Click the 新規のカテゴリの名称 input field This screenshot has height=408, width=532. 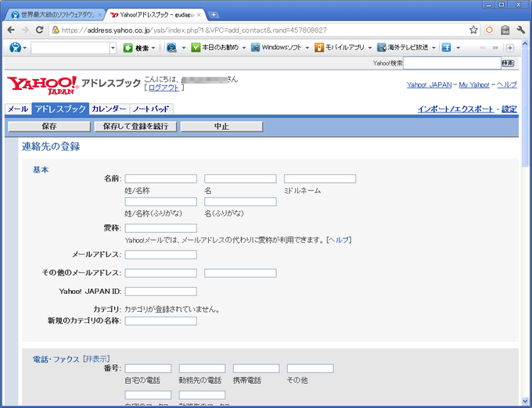(x=161, y=321)
